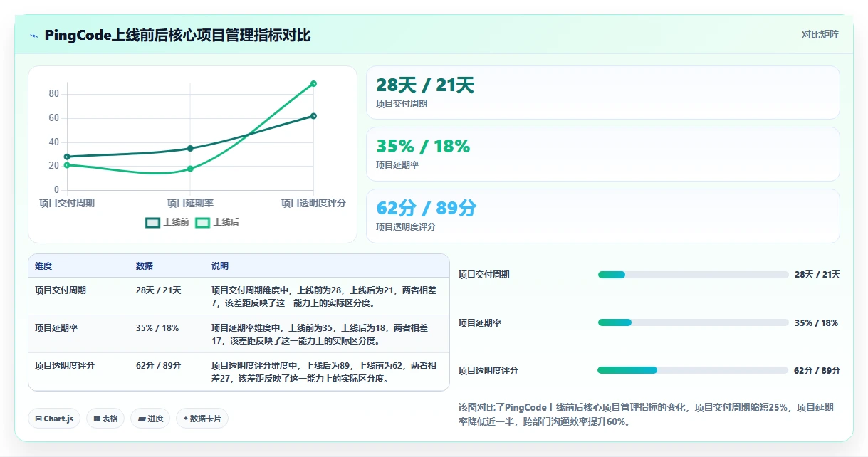Click the 项目交付周期 progress bar

pos(694,275)
